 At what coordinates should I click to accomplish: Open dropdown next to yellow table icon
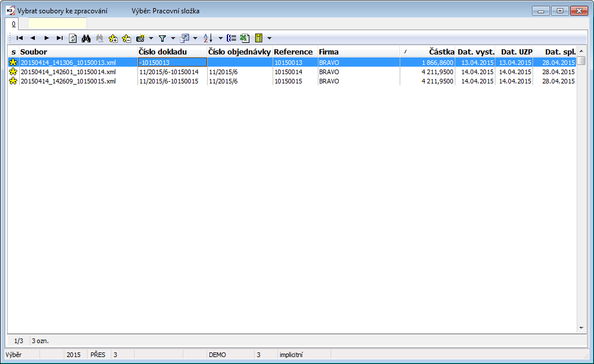coord(269,38)
